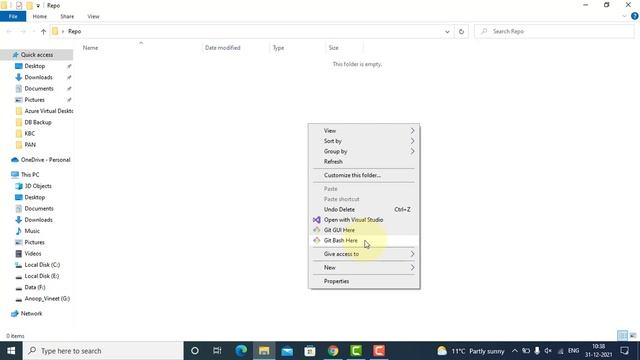Click the forward navigation arrow
Screen dimensions: 640x360
pos(23,31)
